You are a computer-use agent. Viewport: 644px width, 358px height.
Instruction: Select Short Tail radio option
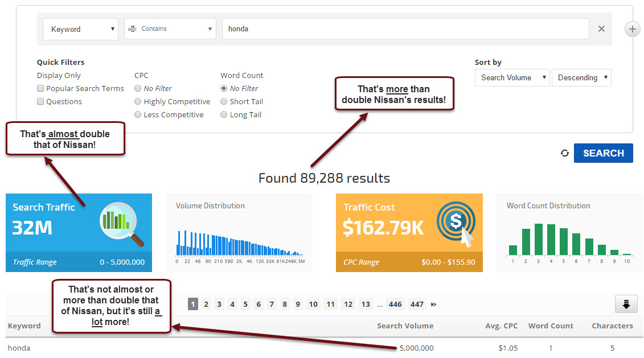pyautogui.click(x=224, y=101)
